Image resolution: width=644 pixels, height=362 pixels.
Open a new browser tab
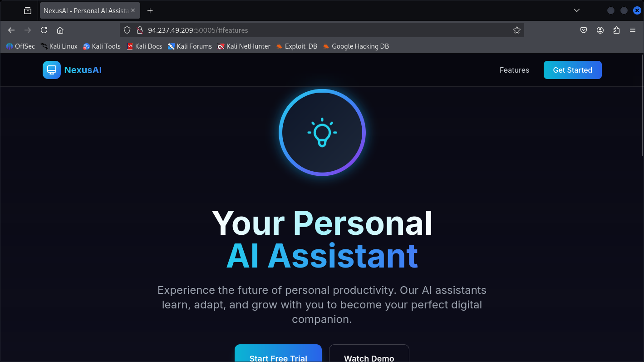click(150, 10)
